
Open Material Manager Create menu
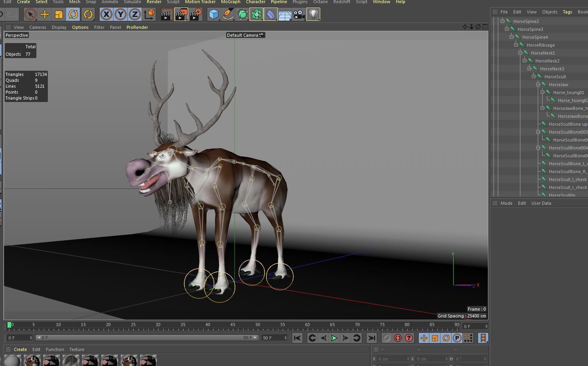click(21, 349)
